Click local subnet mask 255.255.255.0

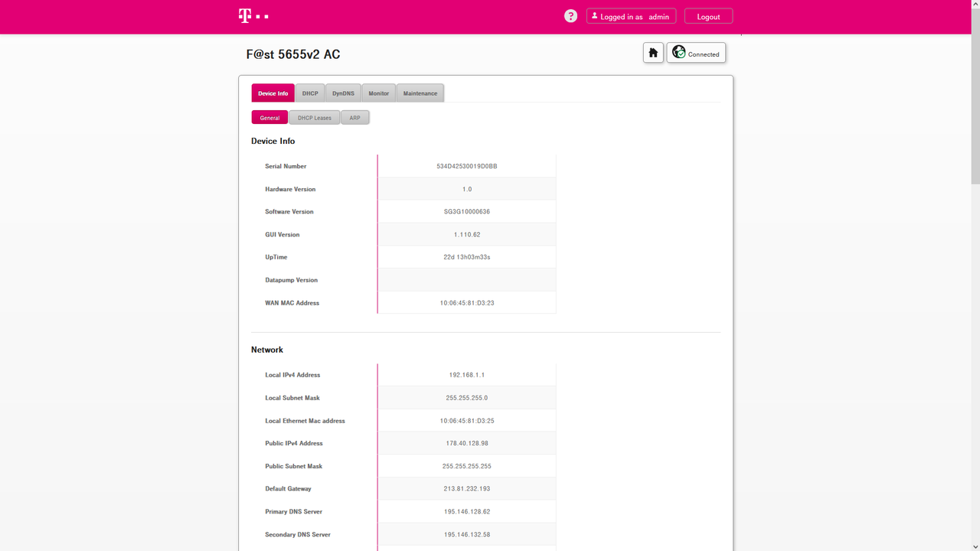point(467,398)
